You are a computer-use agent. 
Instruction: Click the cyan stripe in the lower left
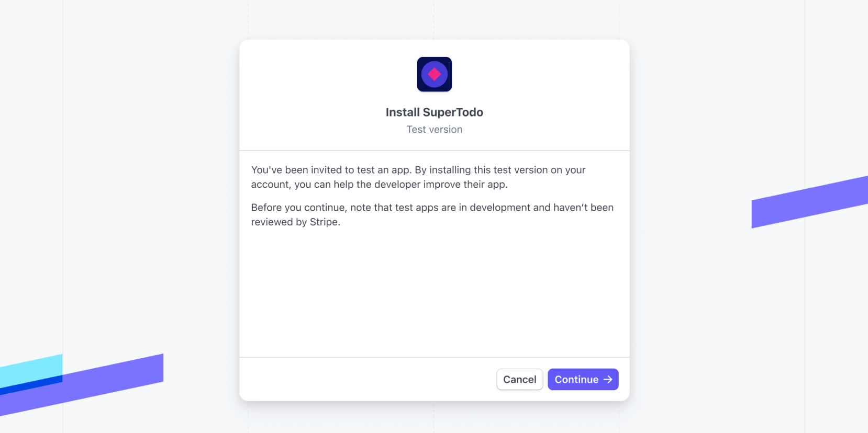coord(31,370)
